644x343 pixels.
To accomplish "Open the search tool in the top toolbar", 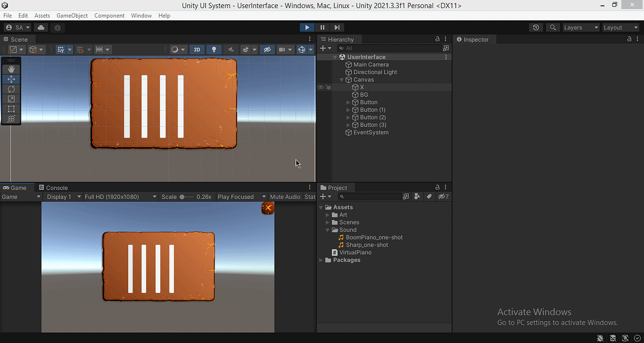I will tap(553, 27).
